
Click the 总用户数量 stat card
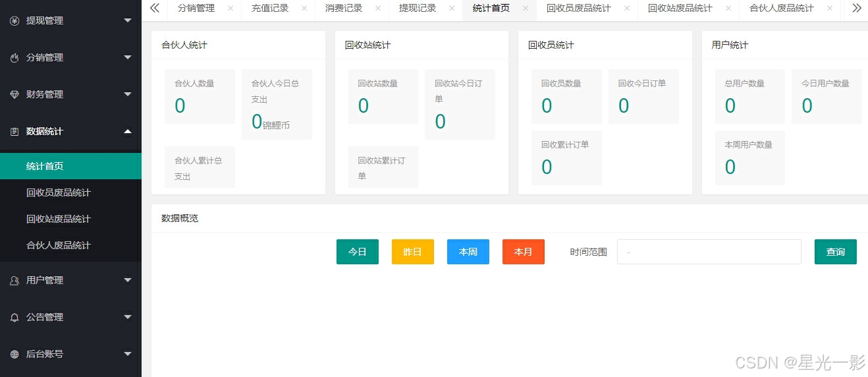(750, 96)
